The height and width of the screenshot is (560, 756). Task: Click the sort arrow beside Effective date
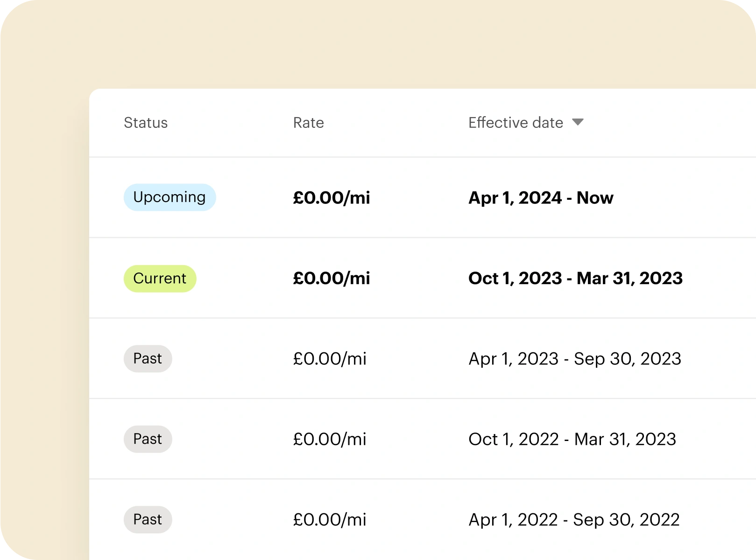tap(578, 122)
